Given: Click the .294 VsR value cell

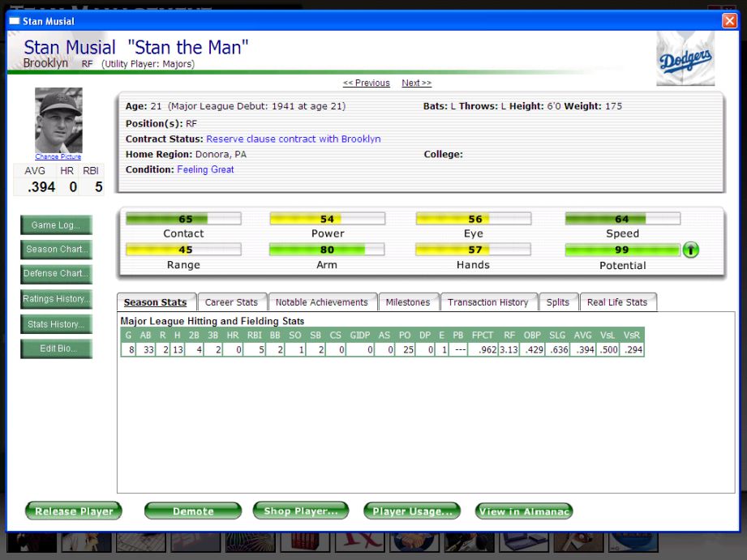Looking at the screenshot, I should [632, 349].
